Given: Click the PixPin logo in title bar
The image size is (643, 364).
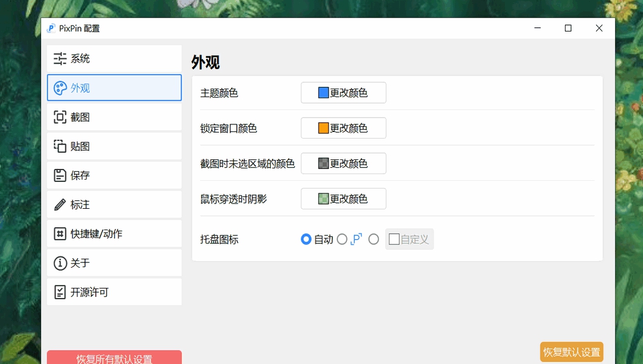Looking at the screenshot, I should (51, 29).
